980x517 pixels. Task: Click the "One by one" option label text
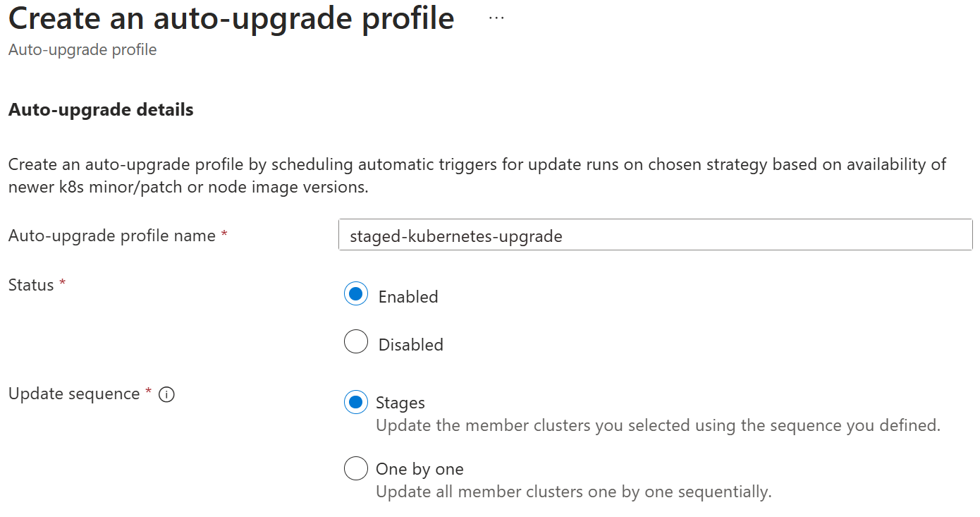419,469
